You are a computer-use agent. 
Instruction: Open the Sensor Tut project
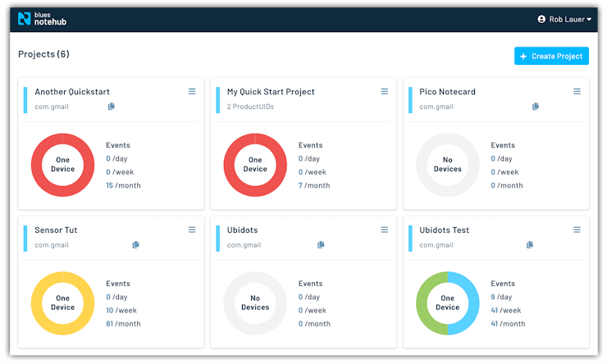tap(56, 230)
